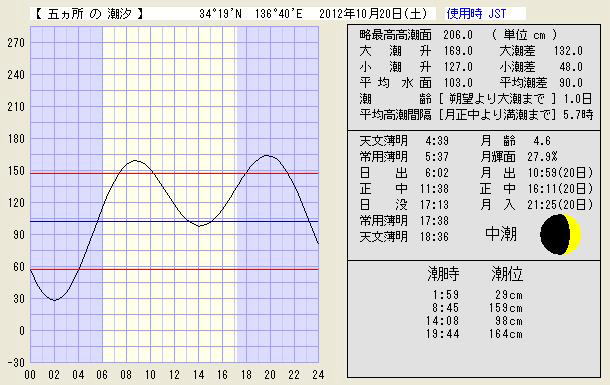The height and width of the screenshot is (385, 610).
Task: Click x-axis hour label 12
Action: [x=174, y=374]
